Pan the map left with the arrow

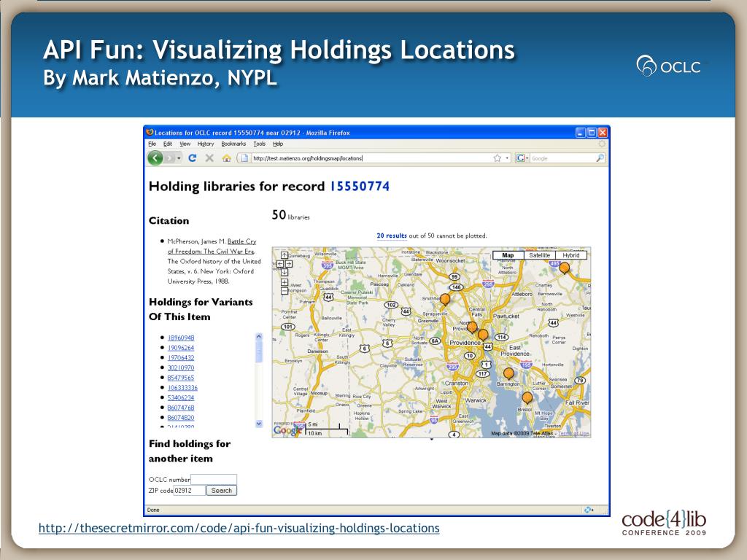coord(280,264)
